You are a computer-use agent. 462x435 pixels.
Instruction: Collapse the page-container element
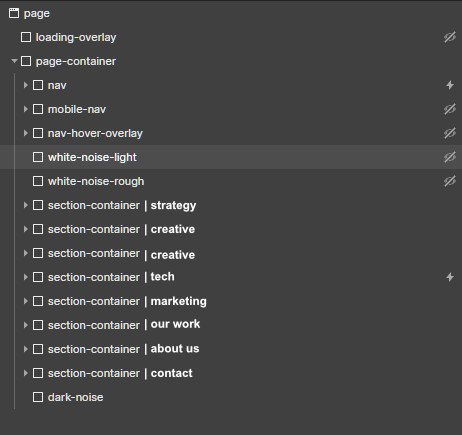pos(14,61)
